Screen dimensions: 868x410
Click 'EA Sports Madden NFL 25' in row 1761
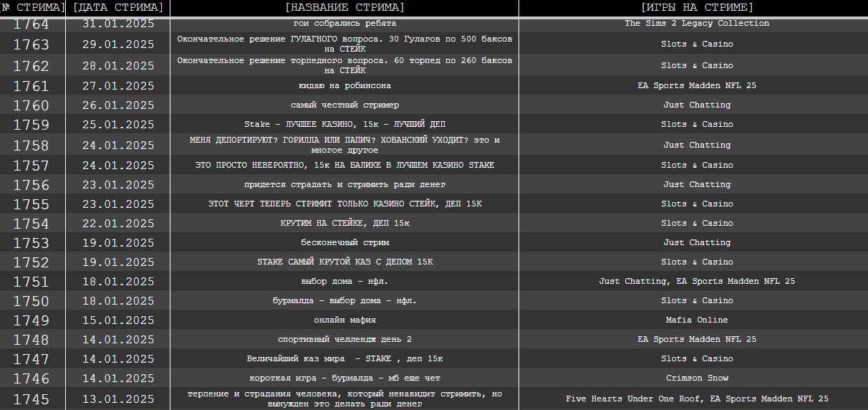(x=697, y=86)
